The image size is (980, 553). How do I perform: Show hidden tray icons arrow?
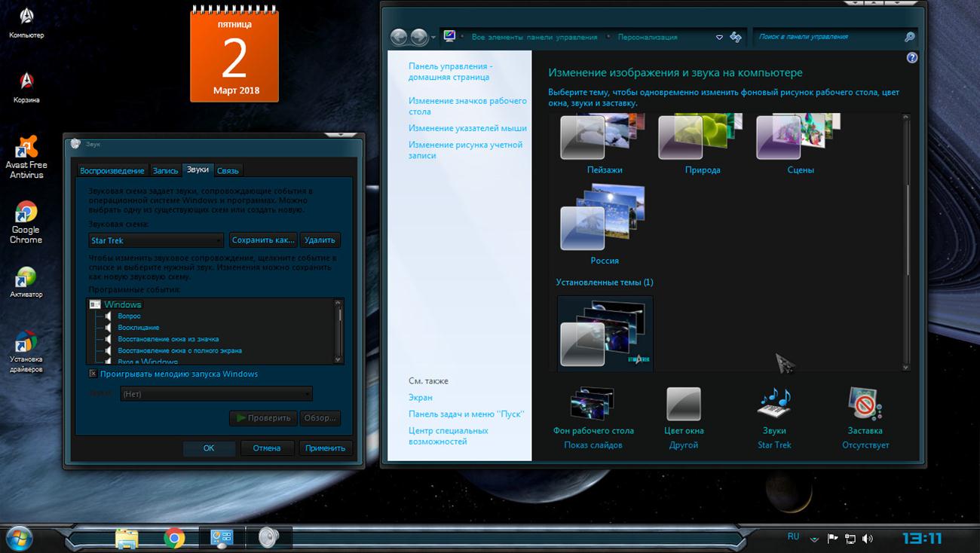click(815, 539)
